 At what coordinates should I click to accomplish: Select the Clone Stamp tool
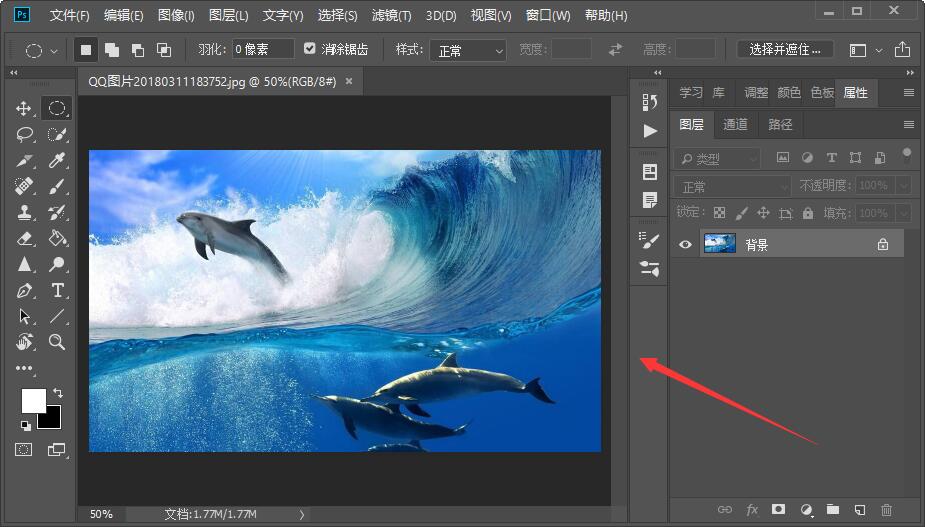tap(24, 212)
